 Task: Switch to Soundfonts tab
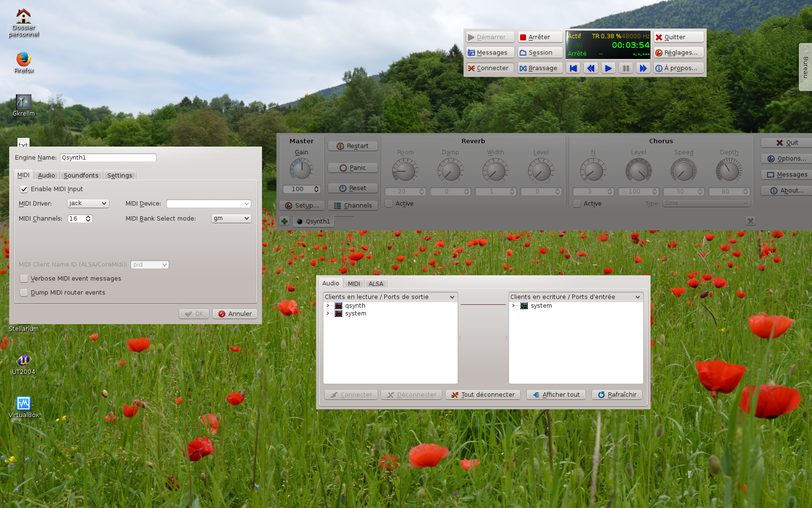pos(81,176)
